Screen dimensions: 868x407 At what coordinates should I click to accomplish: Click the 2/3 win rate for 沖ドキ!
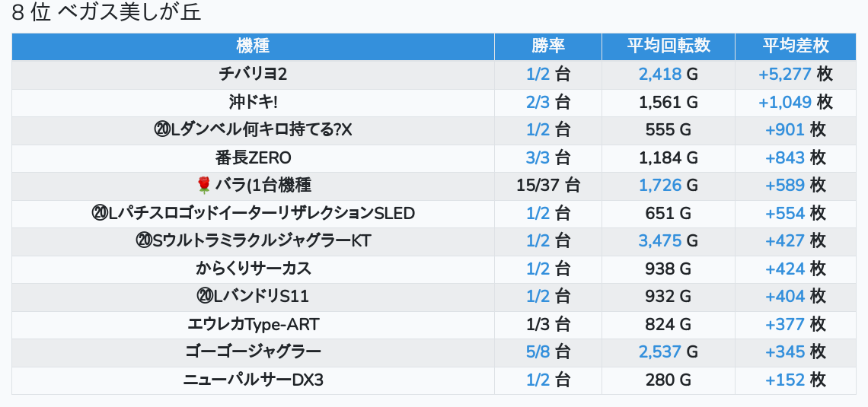[x=538, y=102]
